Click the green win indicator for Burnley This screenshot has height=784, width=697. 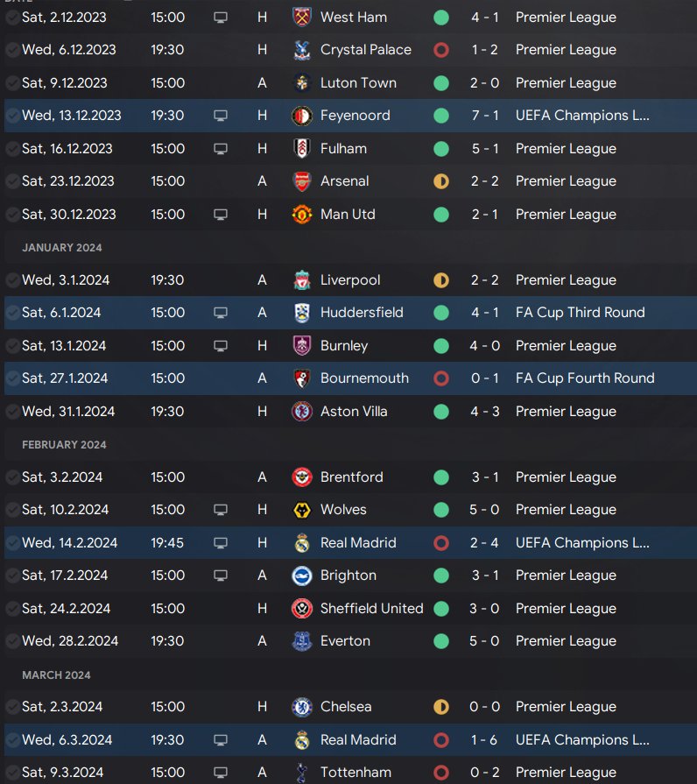441,346
